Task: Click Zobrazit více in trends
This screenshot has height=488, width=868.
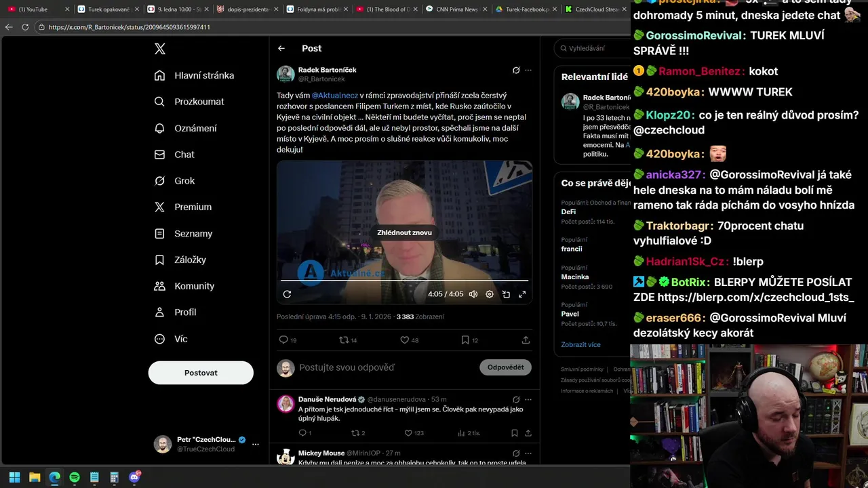Action: click(x=580, y=344)
